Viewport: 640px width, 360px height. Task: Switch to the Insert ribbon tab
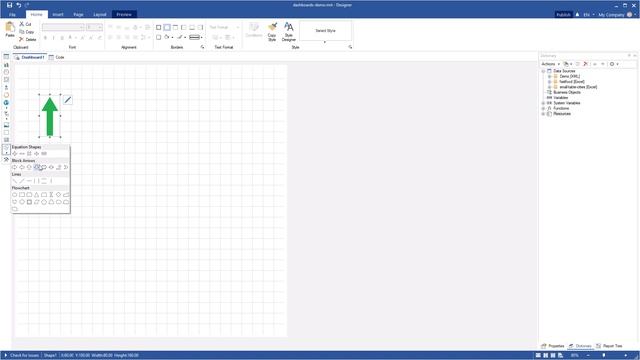[58, 14]
